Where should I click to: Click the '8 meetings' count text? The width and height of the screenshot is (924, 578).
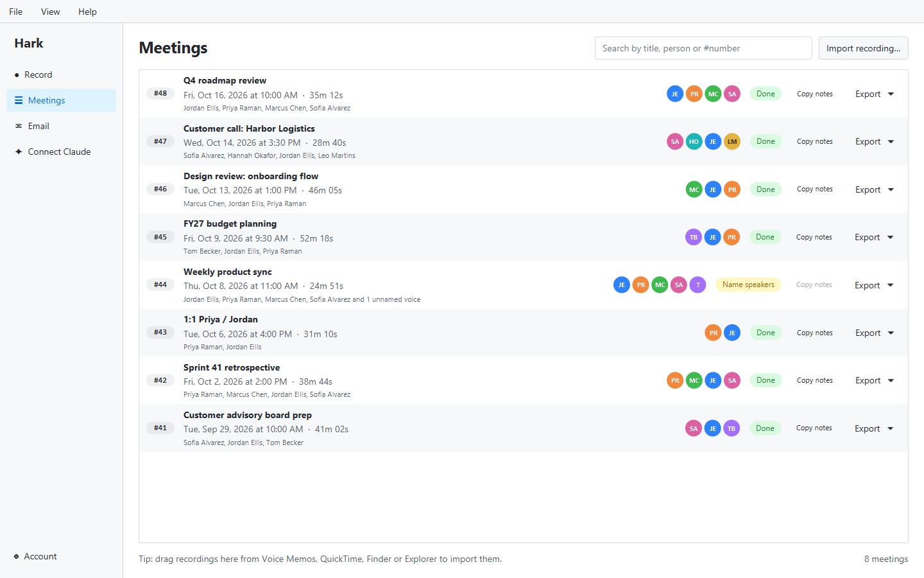(x=886, y=559)
